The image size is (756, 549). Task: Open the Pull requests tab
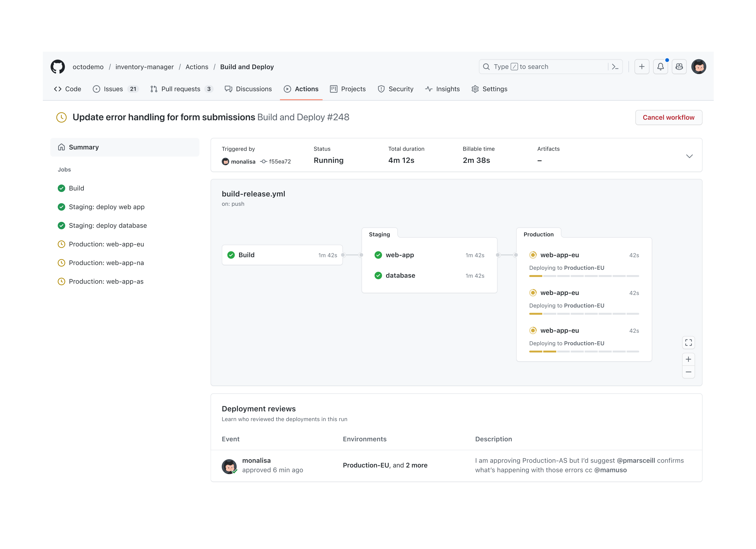(181, 89)
